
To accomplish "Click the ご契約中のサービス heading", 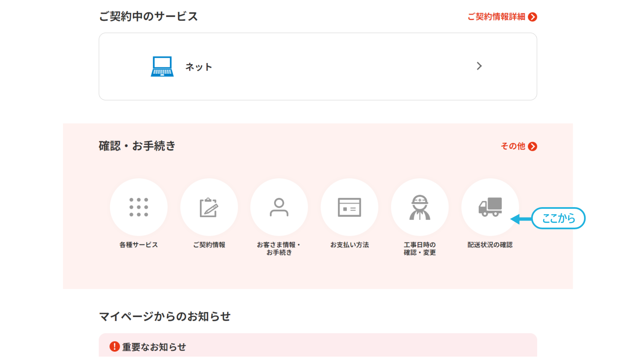I will point(148,16).
